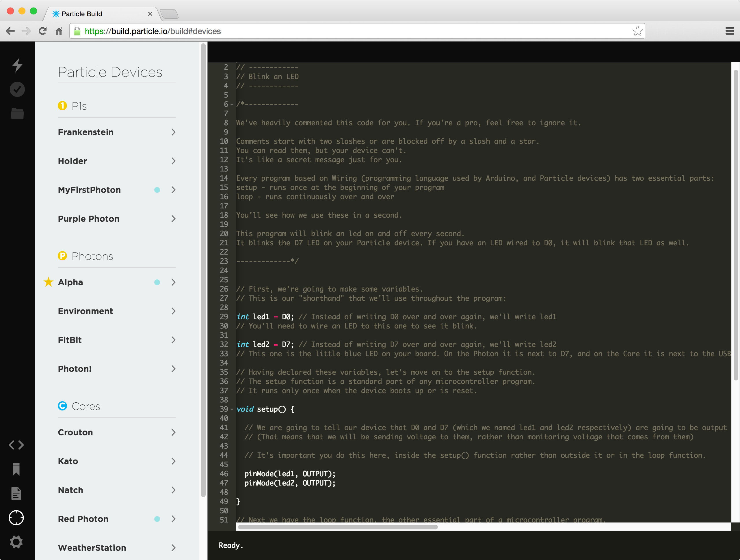Expand the WeatherStation chevron
740x560 pixels.
click(173, 548)
